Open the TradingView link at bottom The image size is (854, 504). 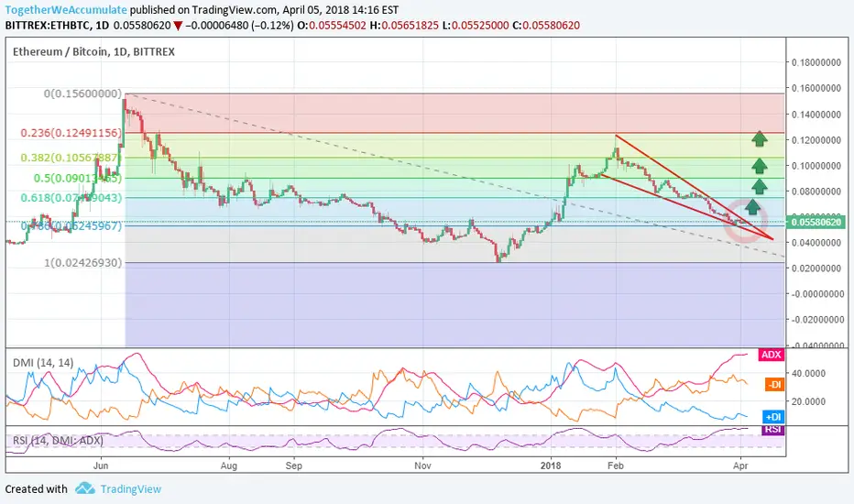pos(131,488)
